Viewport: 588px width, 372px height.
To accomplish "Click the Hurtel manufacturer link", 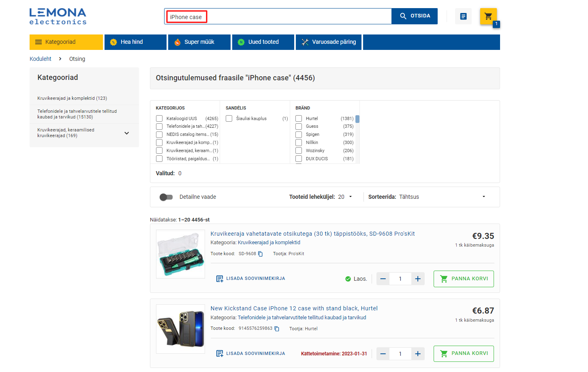I will click(311, 329).
